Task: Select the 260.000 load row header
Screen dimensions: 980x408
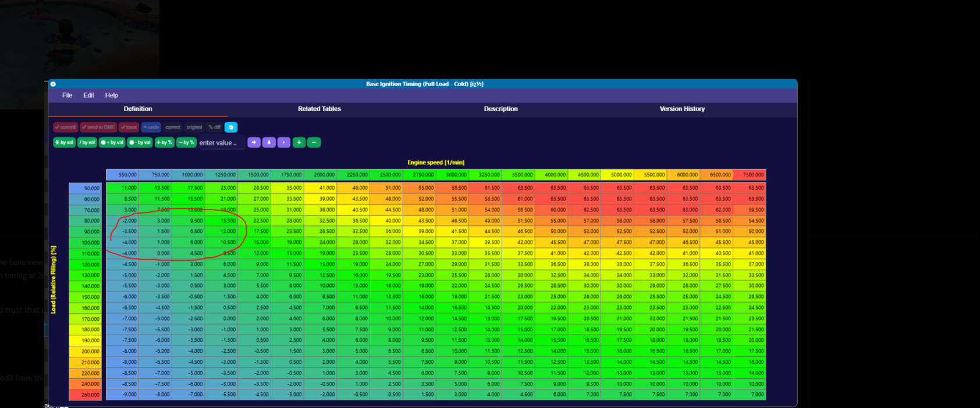Action: coord(86,395)
